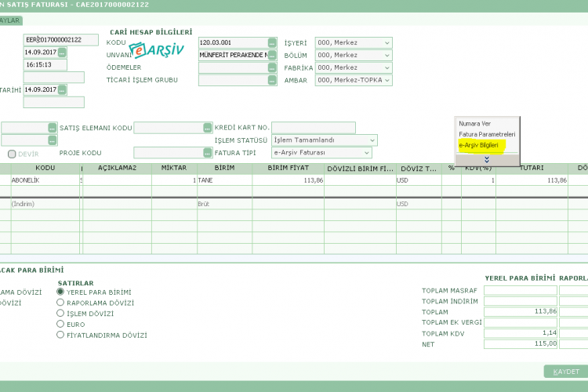Screen dimensions: 588x392
Task: Click the Kaydet button
Action: click(565, 372)
